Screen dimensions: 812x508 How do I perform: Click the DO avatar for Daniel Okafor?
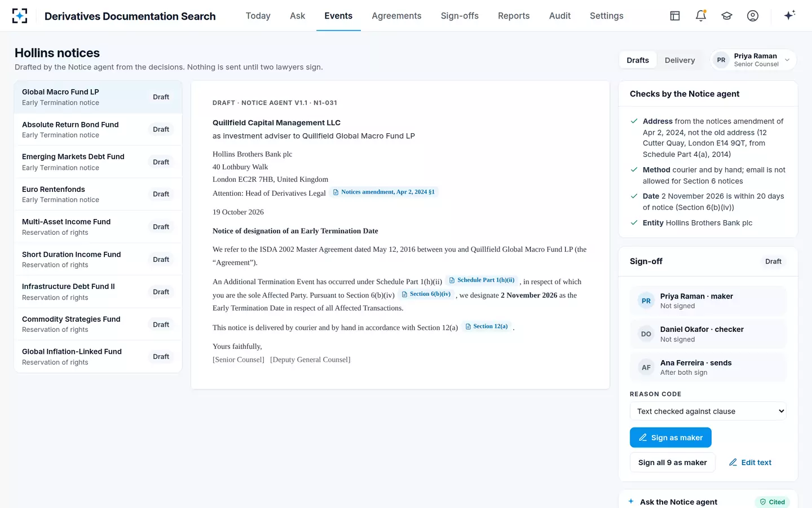(646, 334)
